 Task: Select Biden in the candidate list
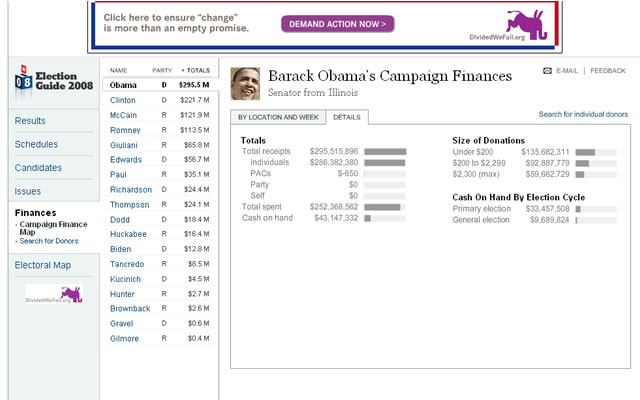click(120, 249)
